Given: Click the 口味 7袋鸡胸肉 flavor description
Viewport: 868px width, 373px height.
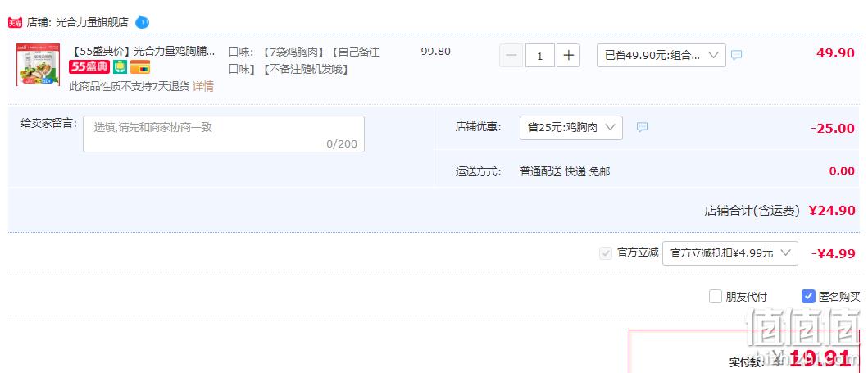Looking at the screenshot, I should pyautogui.click(x=304, y=61).
